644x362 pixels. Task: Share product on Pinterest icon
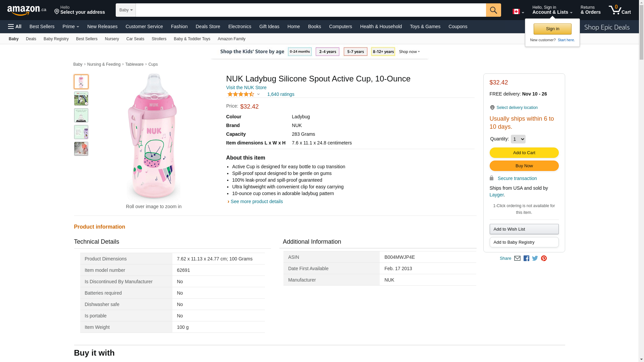[x=544, y=258]
